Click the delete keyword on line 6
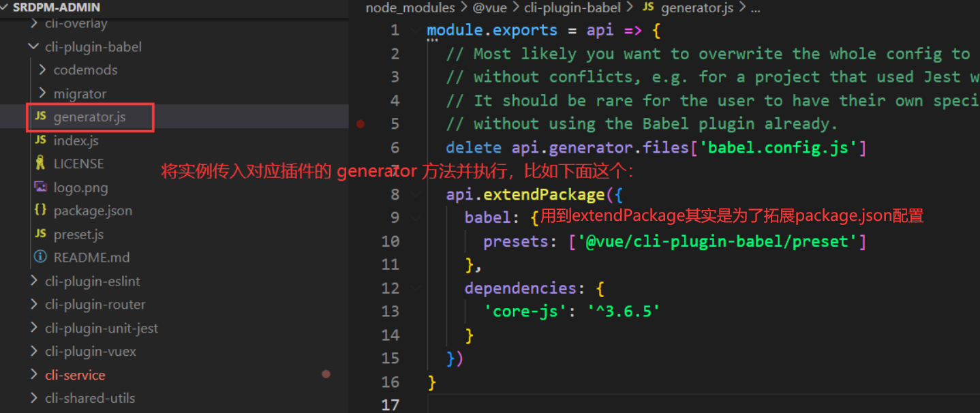 pos(474,147)
